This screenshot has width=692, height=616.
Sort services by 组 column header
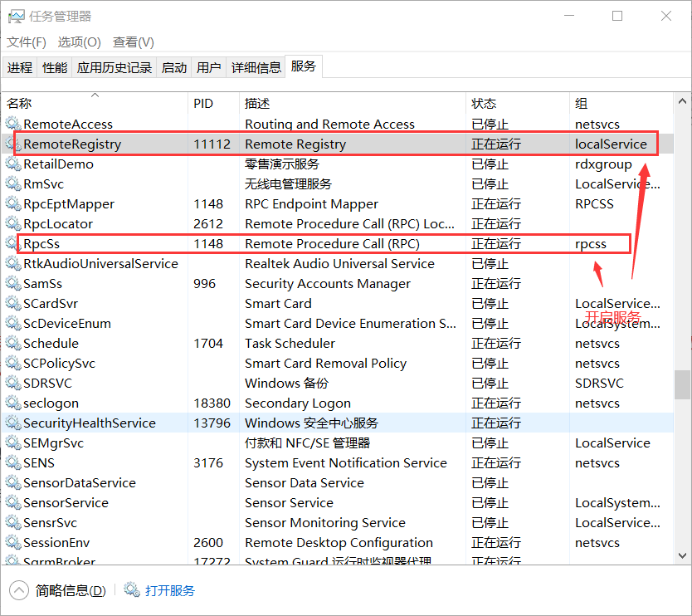621,103
